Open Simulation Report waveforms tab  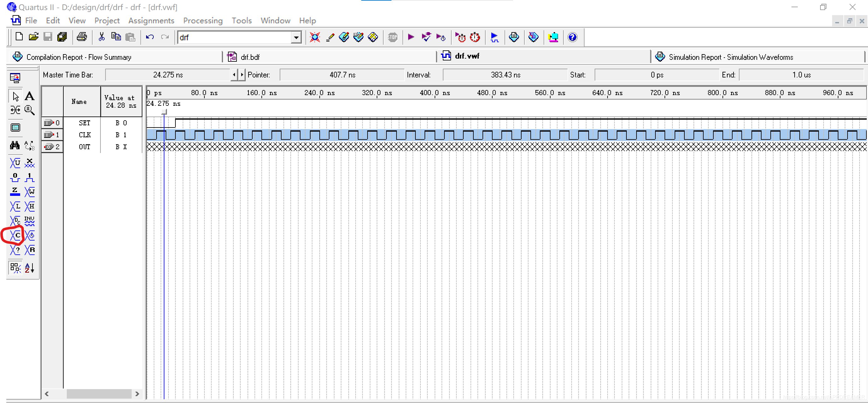point(730,57)
